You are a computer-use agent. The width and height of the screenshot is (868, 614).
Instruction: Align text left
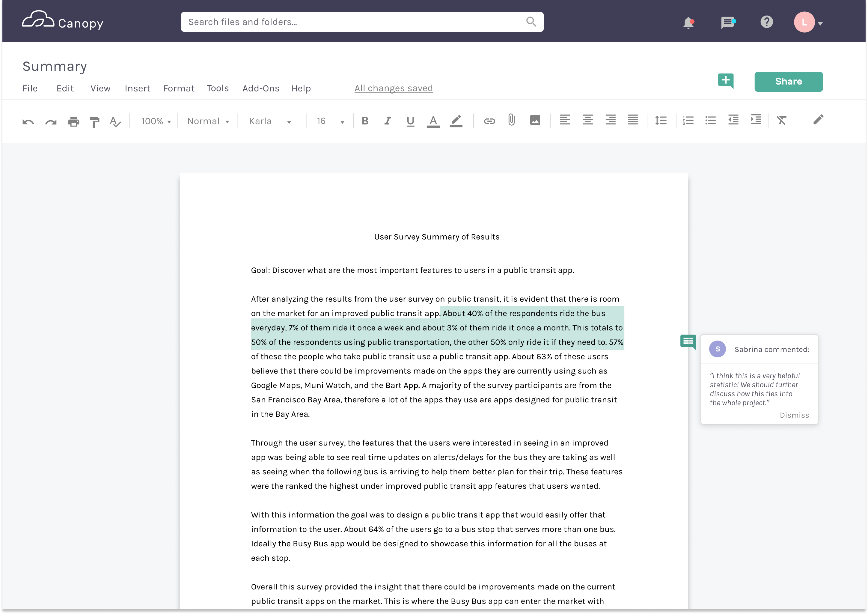point(565,120)
